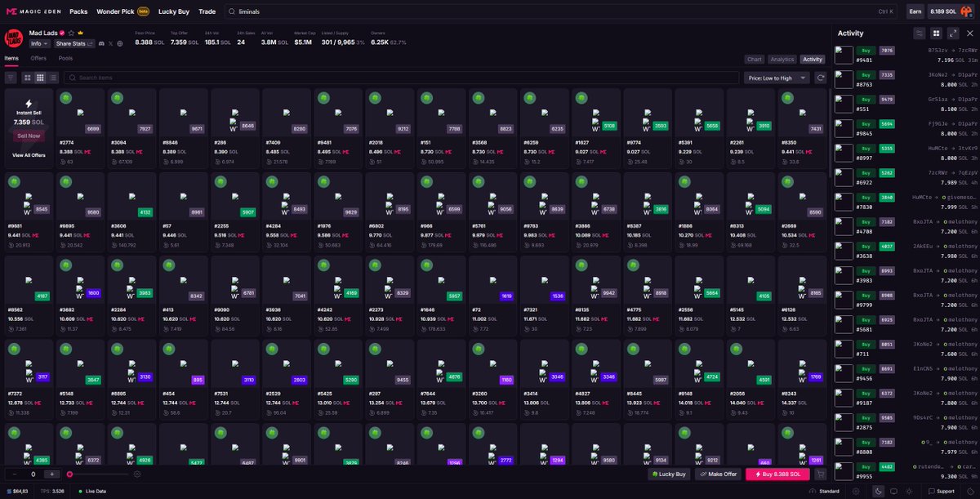Viewport: 980px width, 499px height.
Task: Open NFT card #9481 in the items grid
Action: 338,127
